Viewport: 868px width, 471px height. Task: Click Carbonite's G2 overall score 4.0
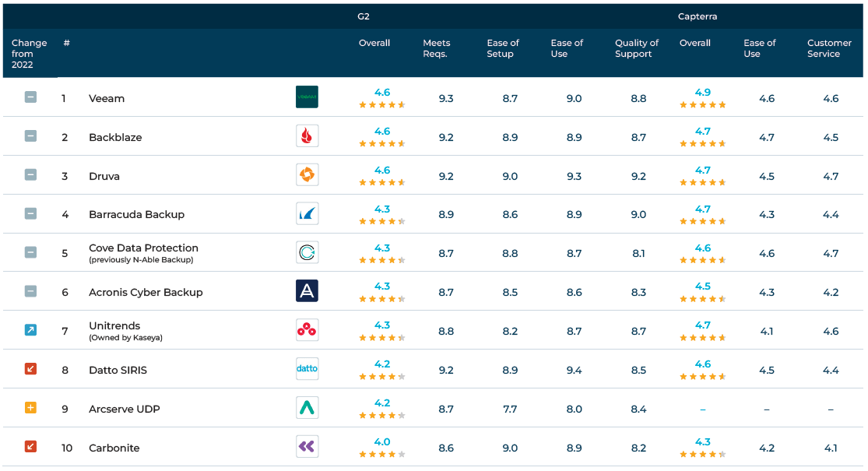point(382,441)
